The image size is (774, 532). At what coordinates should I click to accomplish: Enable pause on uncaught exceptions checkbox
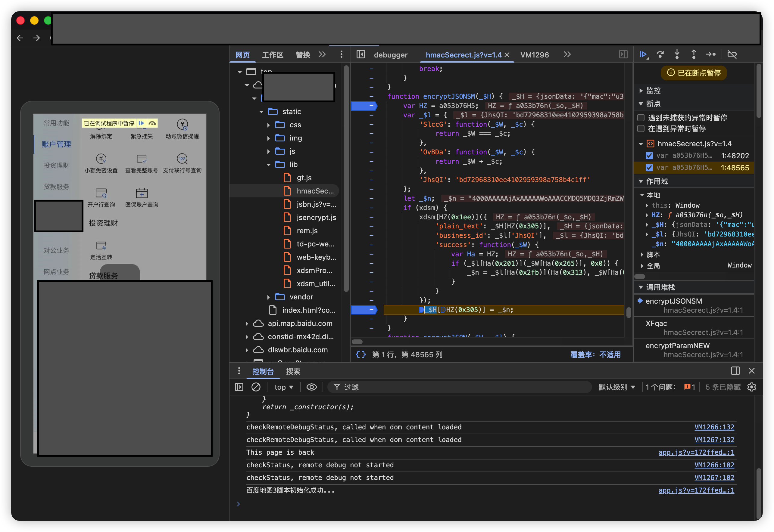coord(641,118)
